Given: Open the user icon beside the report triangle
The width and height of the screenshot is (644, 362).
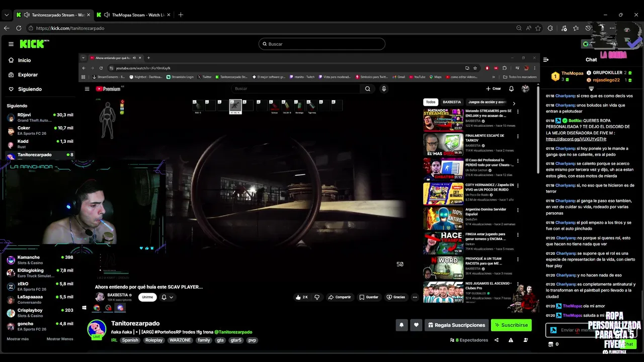Looking at the screenshot, I should [526, 340].
